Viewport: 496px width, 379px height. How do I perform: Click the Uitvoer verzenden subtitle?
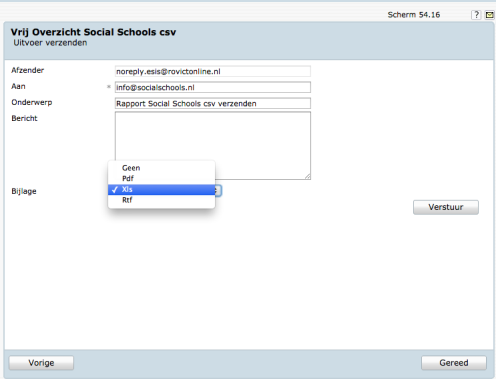(50, 43)
